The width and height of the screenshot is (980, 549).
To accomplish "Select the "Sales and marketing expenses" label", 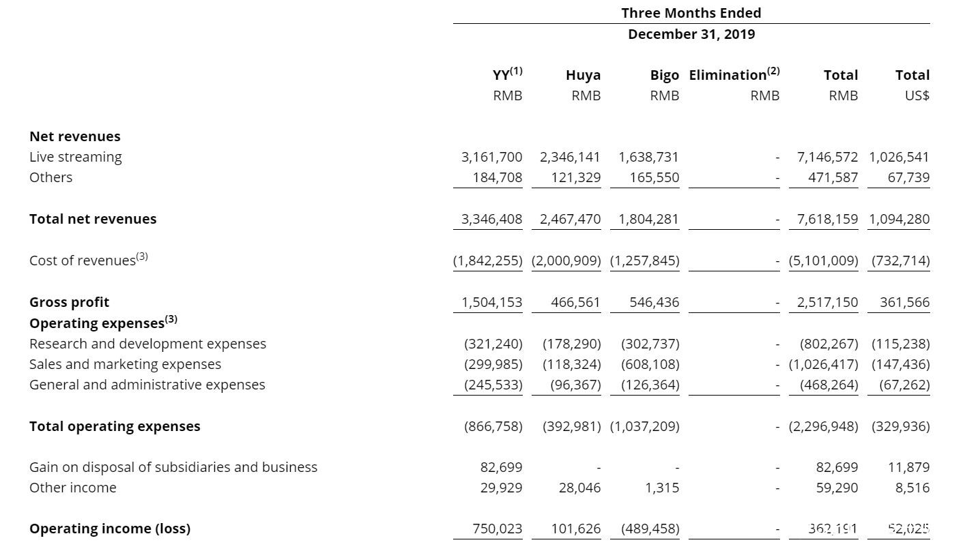I will (125, 364).
